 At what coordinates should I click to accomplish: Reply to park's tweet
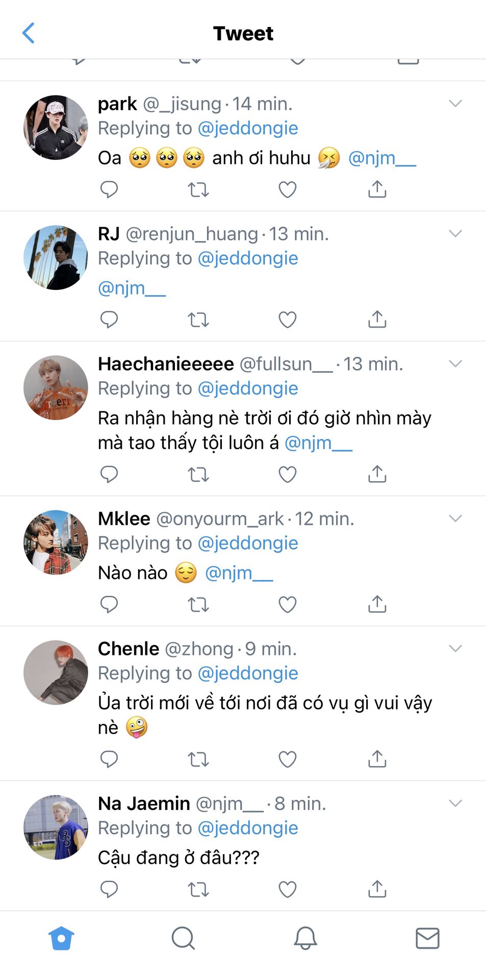click(109, 189)
